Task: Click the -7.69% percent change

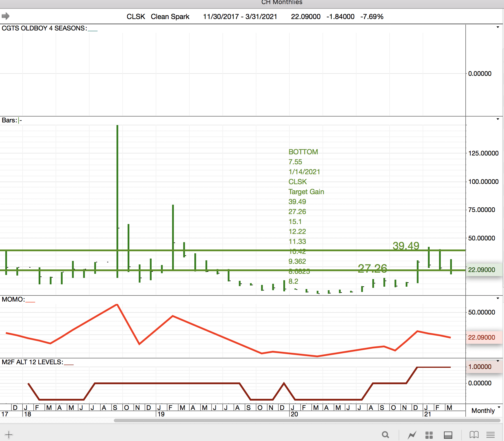Action: 372,17
